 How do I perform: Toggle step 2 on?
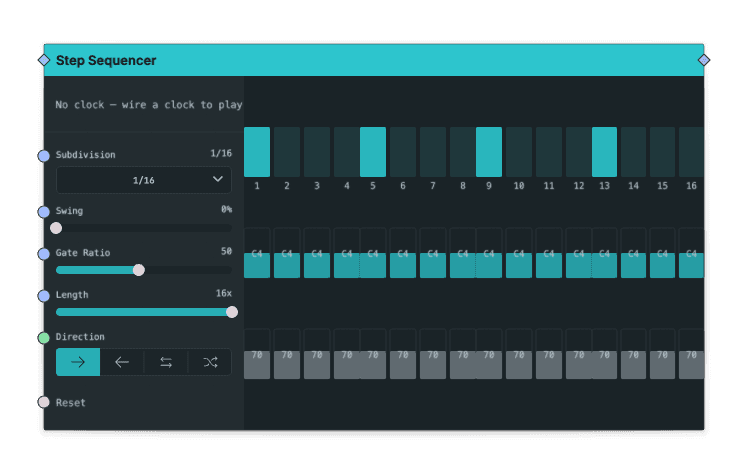coord(287,152)
